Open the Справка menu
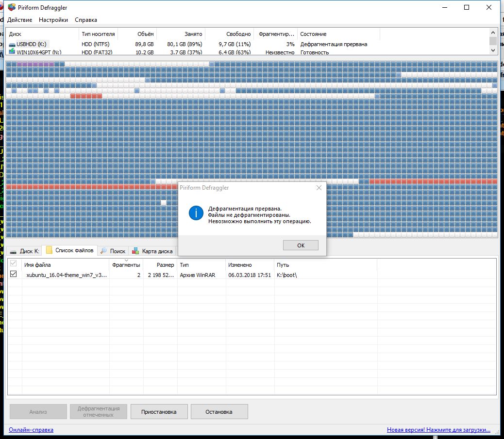The width and height of the screenshot is (504, 439). tap(86, 20)
